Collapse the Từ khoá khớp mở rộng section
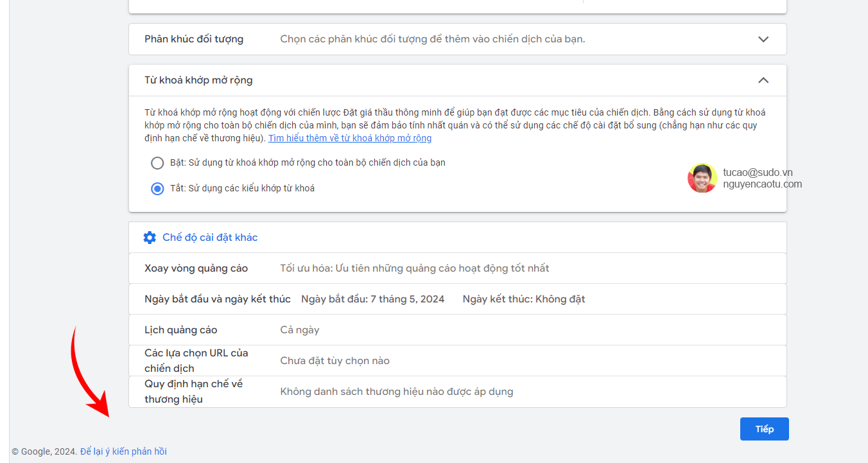 (x=763, y=80)
